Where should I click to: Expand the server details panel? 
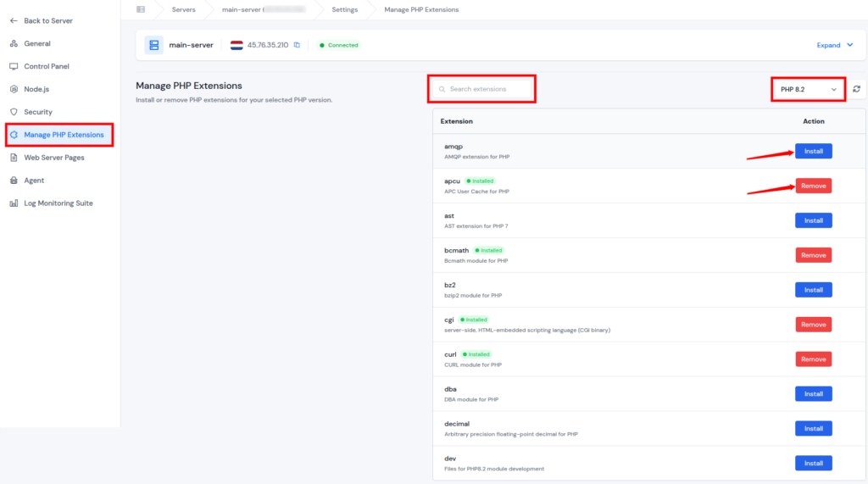tap(835, 45)
